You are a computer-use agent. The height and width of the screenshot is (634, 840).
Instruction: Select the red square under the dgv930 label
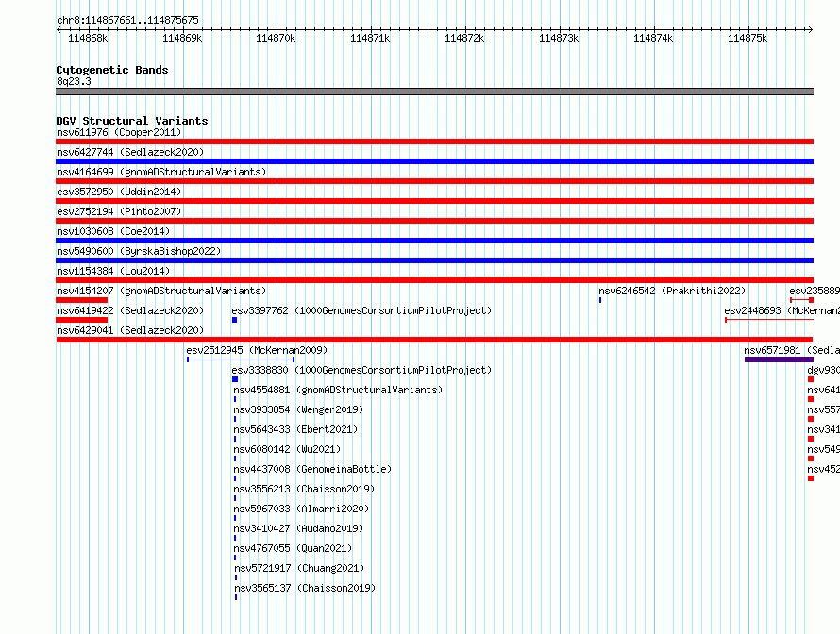(811, 379)
